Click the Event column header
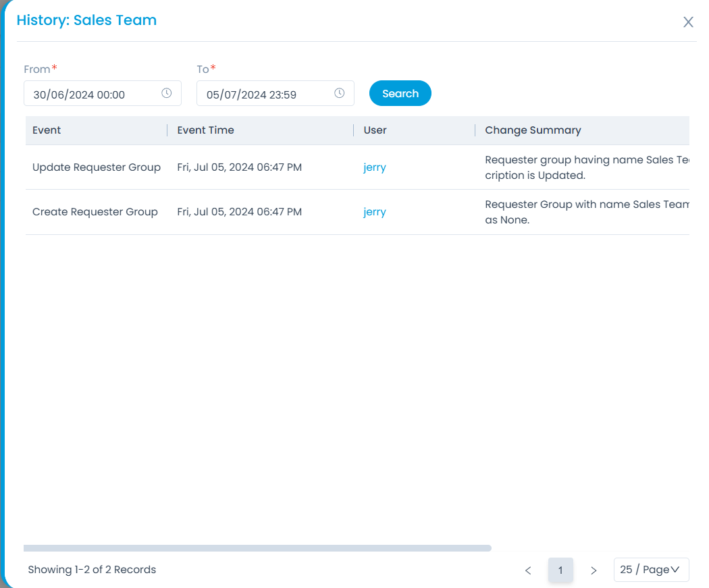Image resolution: width=709 pixels, height=588 pixels. pos(47,130)
